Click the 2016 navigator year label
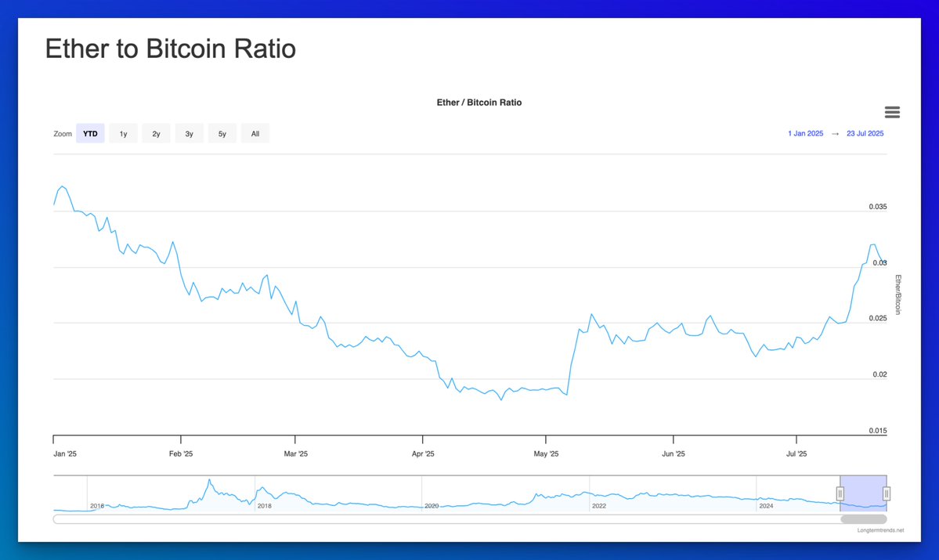The width and height of the screenshot is (939, 560). [x=97, y=506]
